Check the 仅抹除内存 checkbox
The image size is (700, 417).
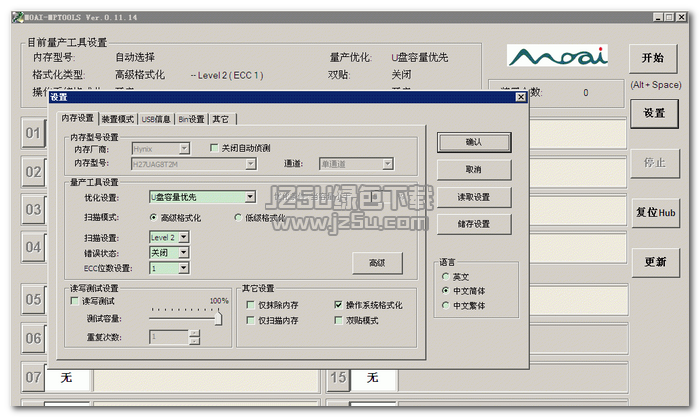[250, 305]
